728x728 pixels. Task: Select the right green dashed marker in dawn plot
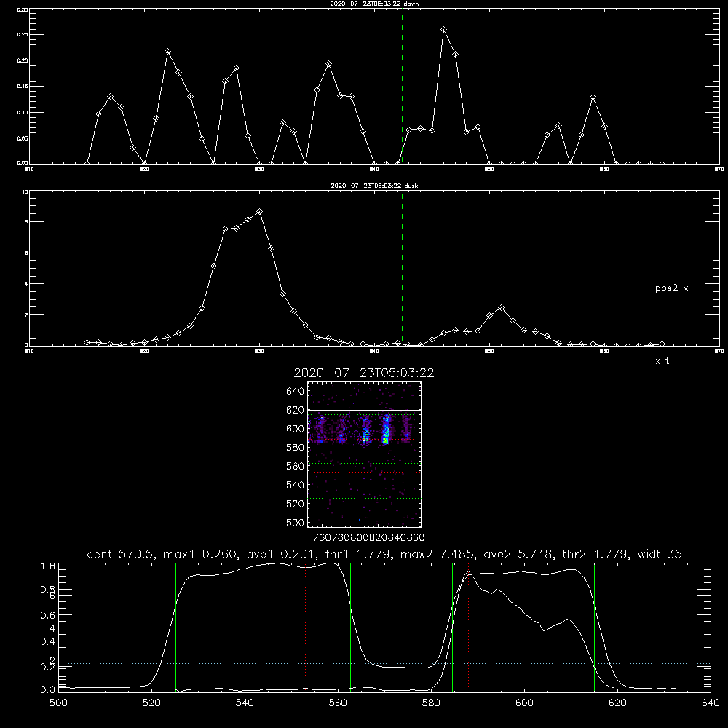[402, 86]
